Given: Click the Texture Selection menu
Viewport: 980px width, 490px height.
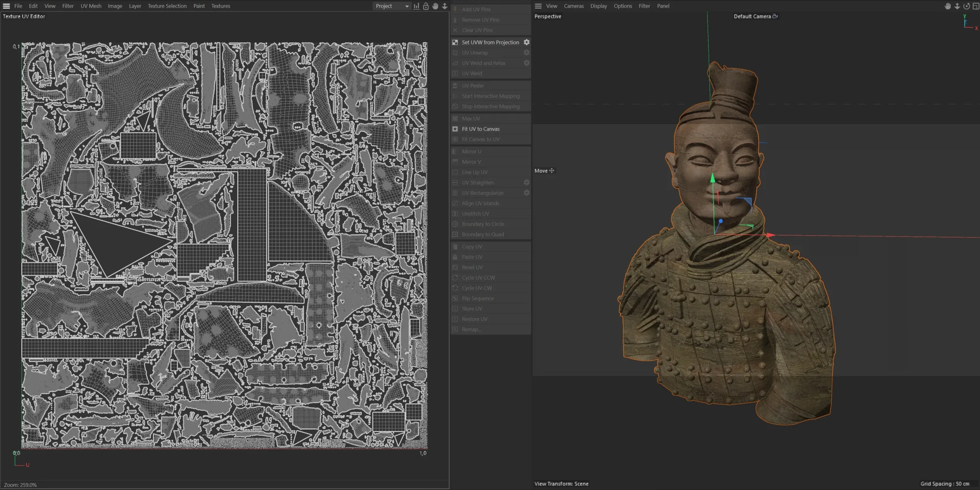Looking at the screenshot, I should tap(167, 6).
